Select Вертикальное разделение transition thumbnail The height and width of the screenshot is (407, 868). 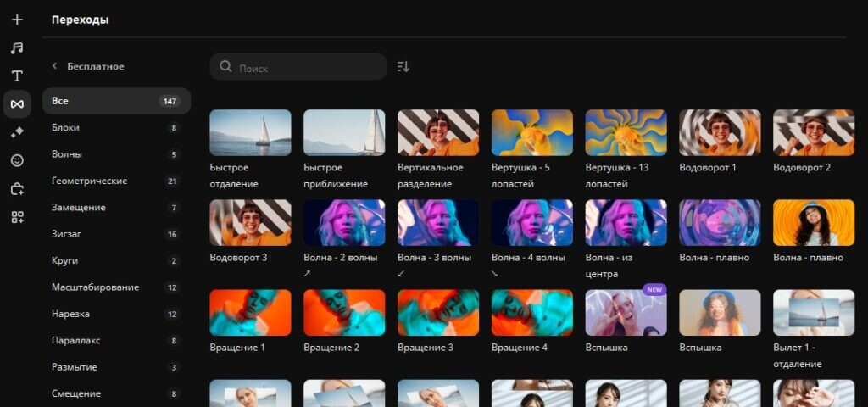coord(438,132)
